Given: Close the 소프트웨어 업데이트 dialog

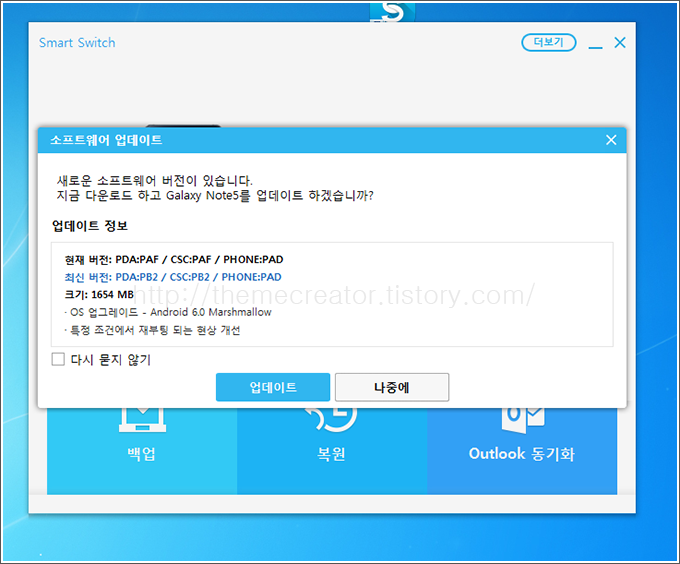Looking at the screenshot, I should (x=611, y=140).
